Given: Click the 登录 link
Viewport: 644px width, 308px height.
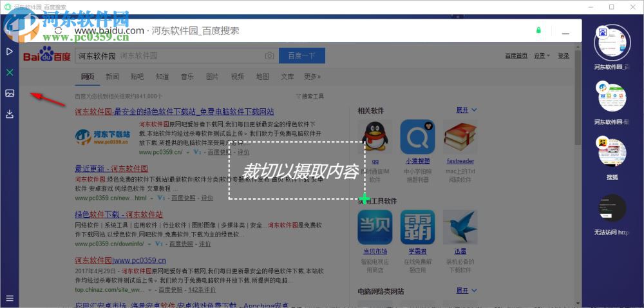Looking at the screenshot, I should (x=564, y=56).
